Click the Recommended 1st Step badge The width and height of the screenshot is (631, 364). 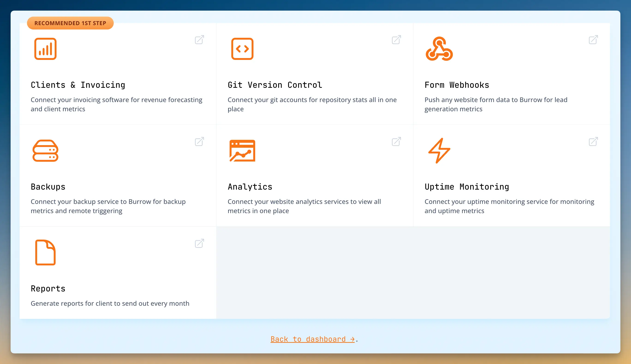tap(70, 23)
